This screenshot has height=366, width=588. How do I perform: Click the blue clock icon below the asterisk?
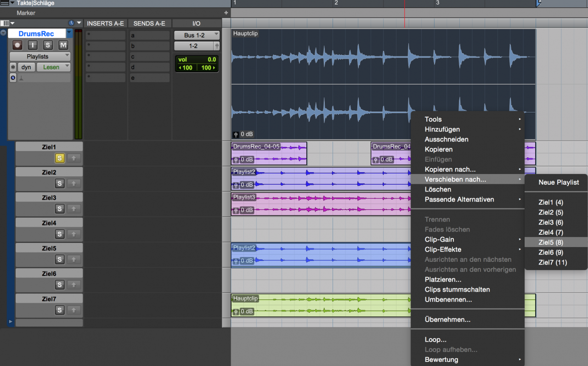pos(13,78)
